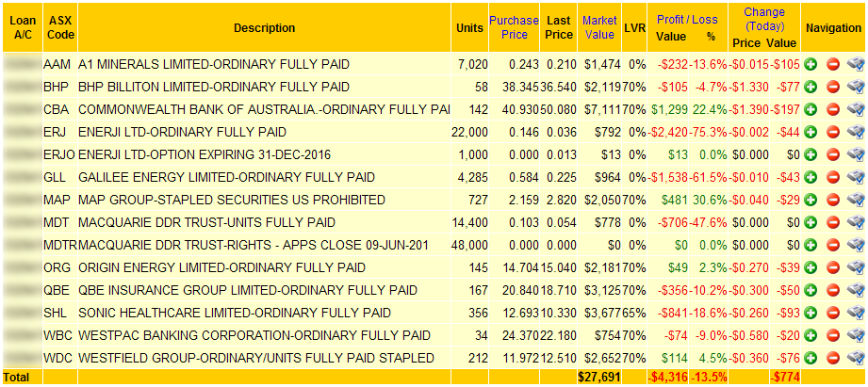The height and width of the screenshot is (387, 868).
Task: Click the green plus icon for Origin Energy
Action: 811,268
